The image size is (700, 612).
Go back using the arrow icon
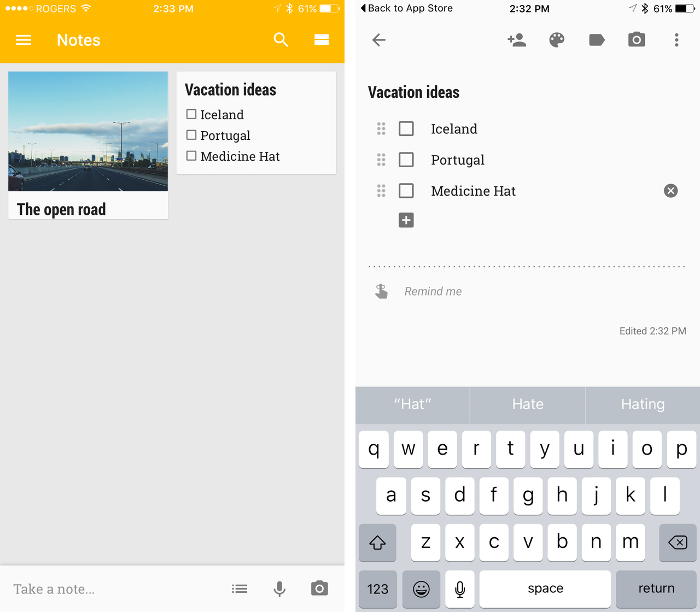coord(378,40)
